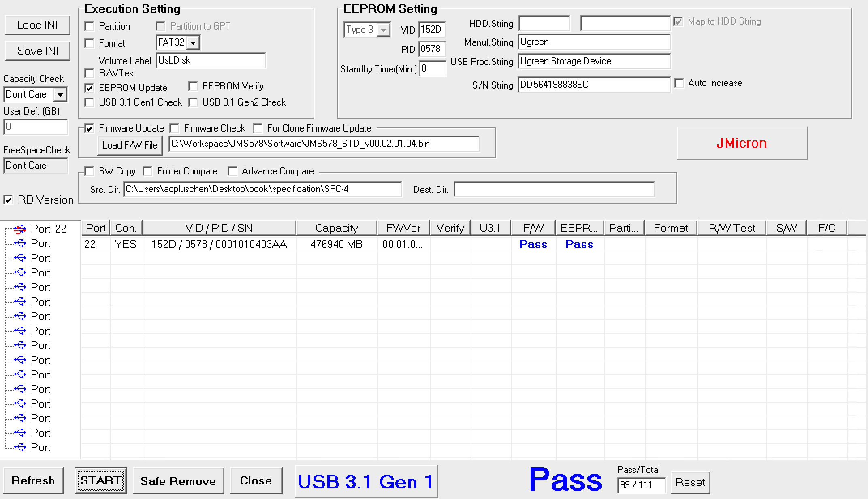This screenshot has width=868, height=499.
Task: Check USB 3.1 Gen2 Check box
Action: [193, 103]
